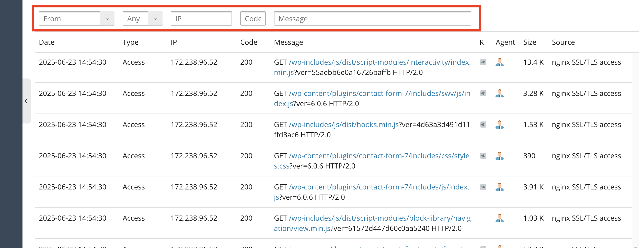644x248 pixels.
Task: Click the Type column header
Action: (130, 42)
